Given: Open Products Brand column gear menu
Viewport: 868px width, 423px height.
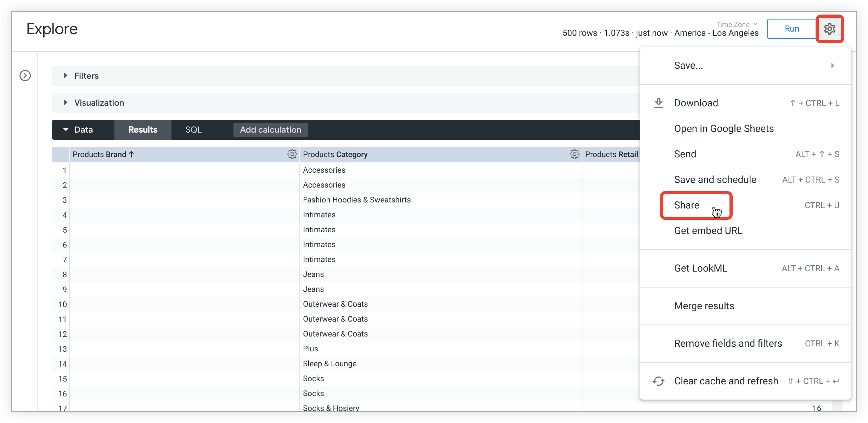Looking at the screenshot, I should click(x=292, y=154).
